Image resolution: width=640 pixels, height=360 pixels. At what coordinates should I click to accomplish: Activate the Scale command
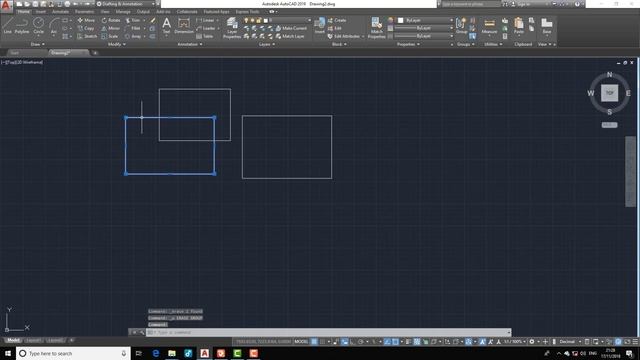point(110,36)
